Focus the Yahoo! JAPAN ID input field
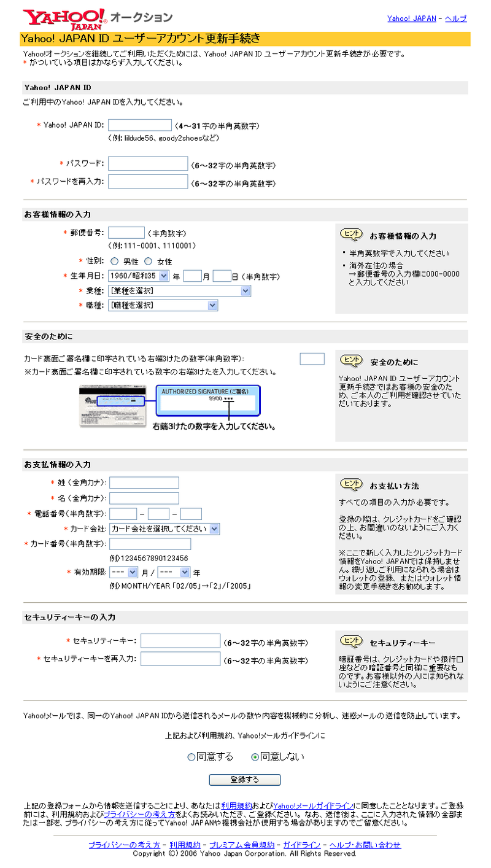This screenshot has width=491, height=868. pos(140,125)
